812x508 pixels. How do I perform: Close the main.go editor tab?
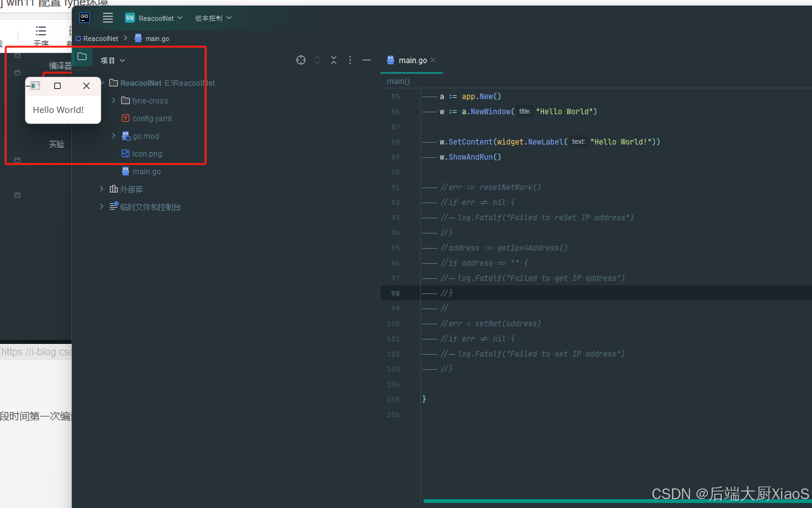click(433, 60)
